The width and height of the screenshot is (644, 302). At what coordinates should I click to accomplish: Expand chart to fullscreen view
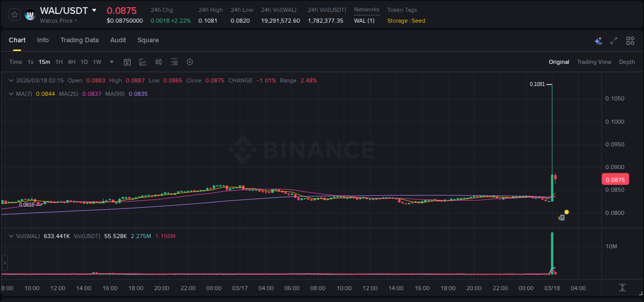pos(613,40)
